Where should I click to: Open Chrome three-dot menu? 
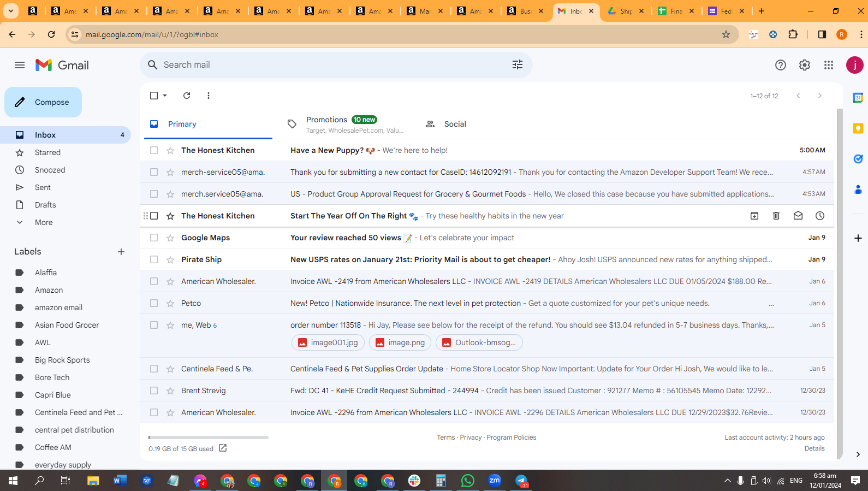pyautogui.click(x=861, y=34)
